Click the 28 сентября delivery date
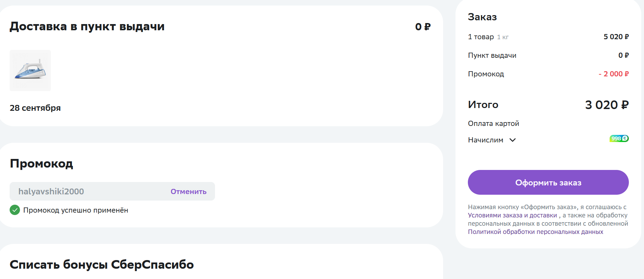Viewport: 644px width, 279px height. click(x=35, y=108)
